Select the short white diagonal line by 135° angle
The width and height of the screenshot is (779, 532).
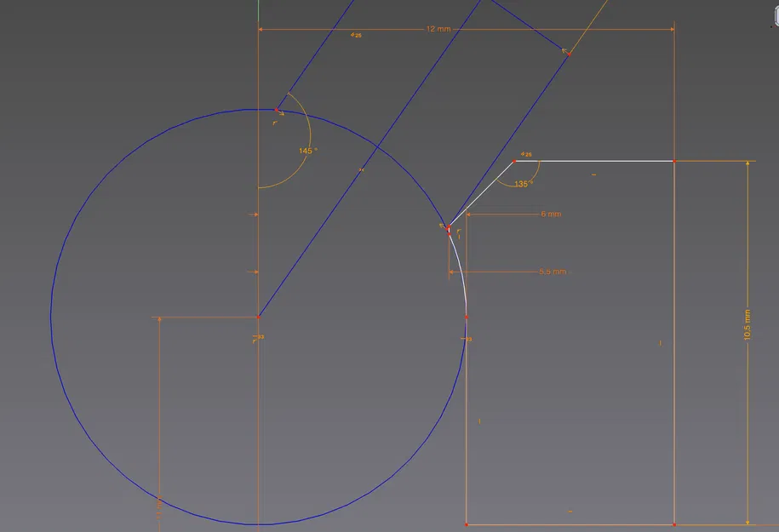pyautogui.click(x=481, y=194)
